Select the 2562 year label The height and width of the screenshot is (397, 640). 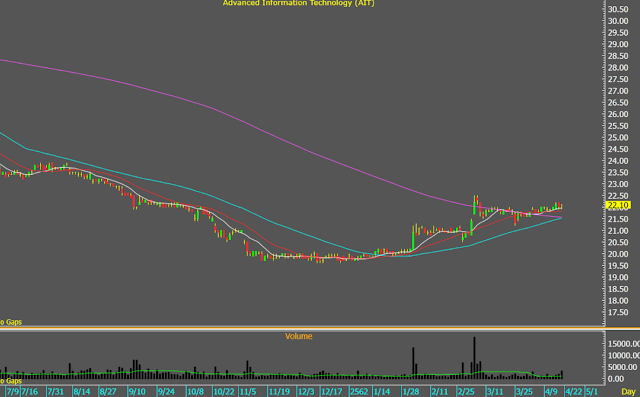(x=359, y=392)
